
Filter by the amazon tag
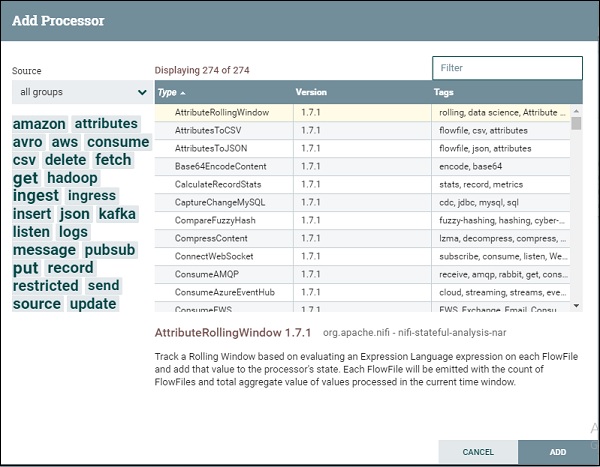40,124
